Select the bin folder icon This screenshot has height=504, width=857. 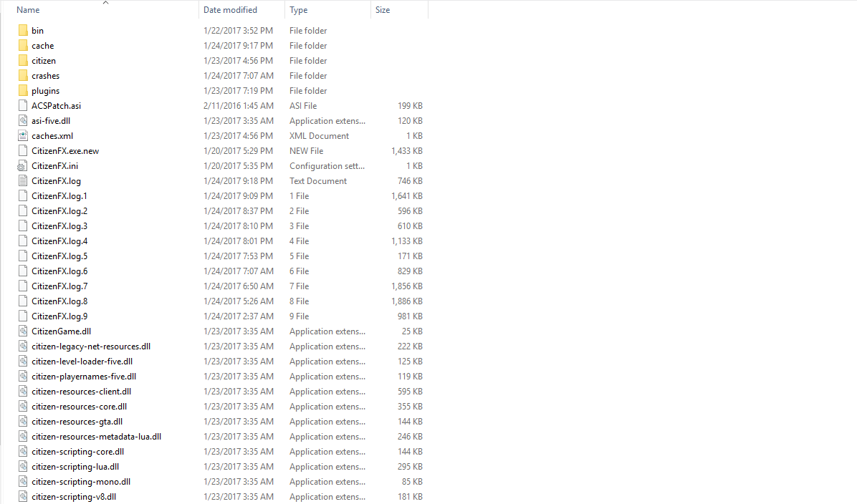(23, 30)
